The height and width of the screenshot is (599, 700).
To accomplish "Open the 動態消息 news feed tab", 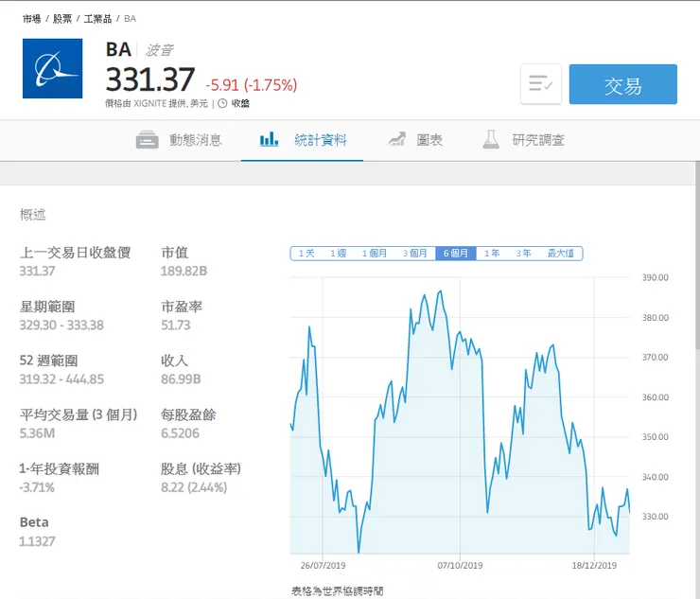I will pos(179,140).
